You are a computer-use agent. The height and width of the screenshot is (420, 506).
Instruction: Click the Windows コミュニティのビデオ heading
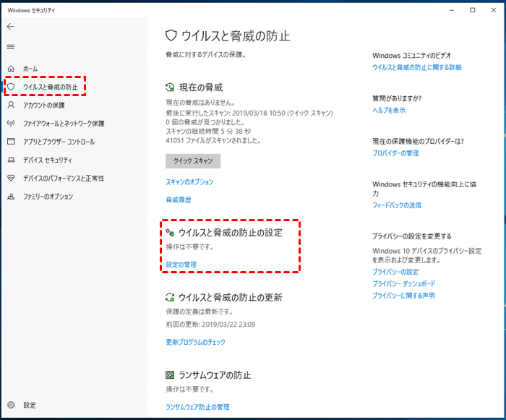pyautogui.click(x=412, y=56)
